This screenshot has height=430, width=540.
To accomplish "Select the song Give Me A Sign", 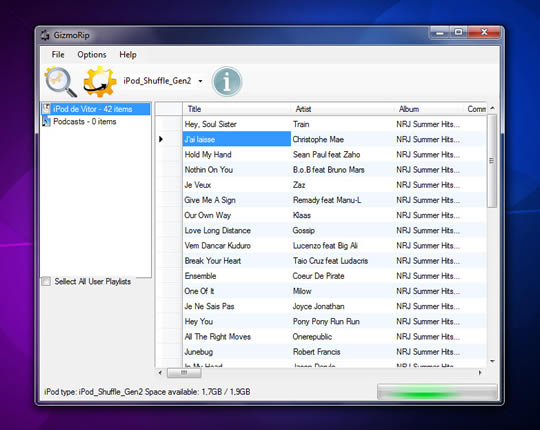I will pyautogui.click(x=236, y=200).
